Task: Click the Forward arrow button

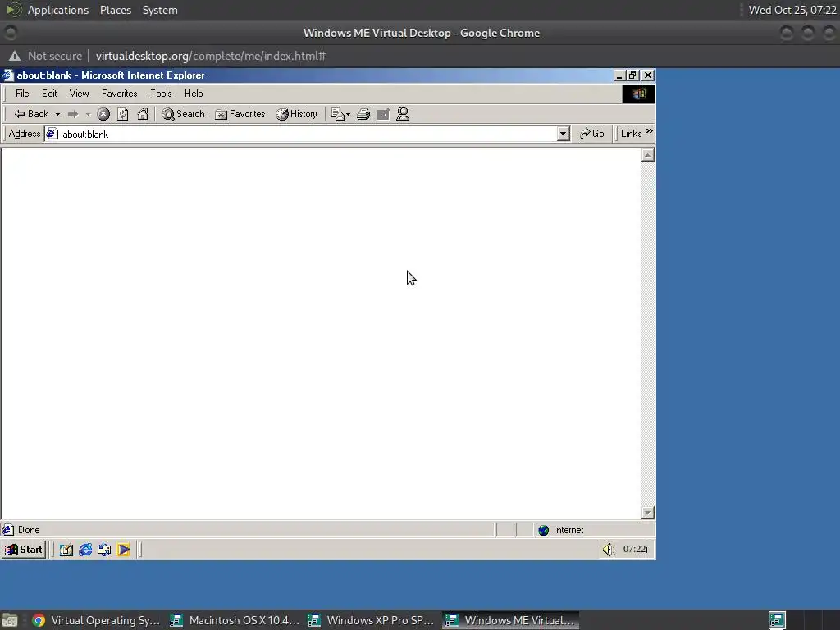Action: click(73, 114)
